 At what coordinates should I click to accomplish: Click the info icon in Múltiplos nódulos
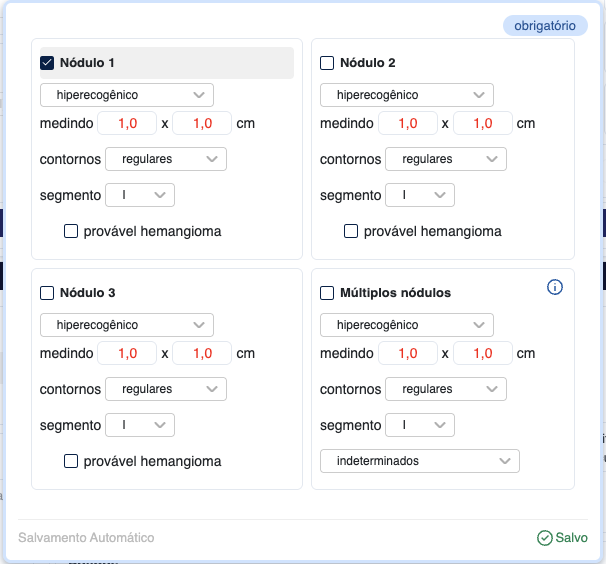pos(556,288)
